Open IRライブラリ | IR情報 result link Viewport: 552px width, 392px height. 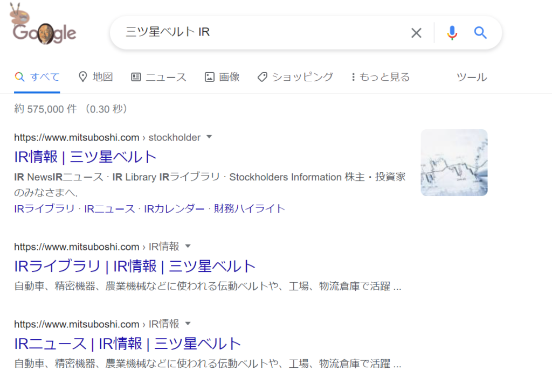click(x=134, y=266)
